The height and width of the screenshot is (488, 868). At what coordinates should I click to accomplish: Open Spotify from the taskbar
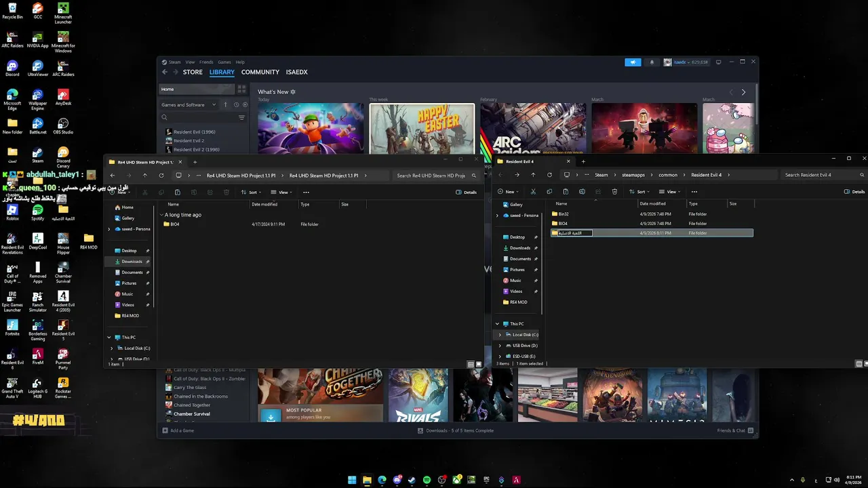tap(427, 480)
